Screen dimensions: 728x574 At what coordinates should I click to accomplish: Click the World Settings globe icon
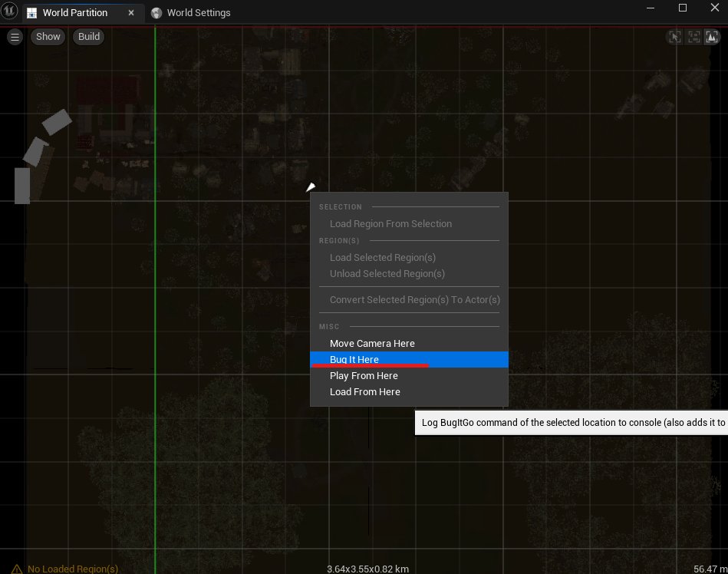click(x=156, y=13)
